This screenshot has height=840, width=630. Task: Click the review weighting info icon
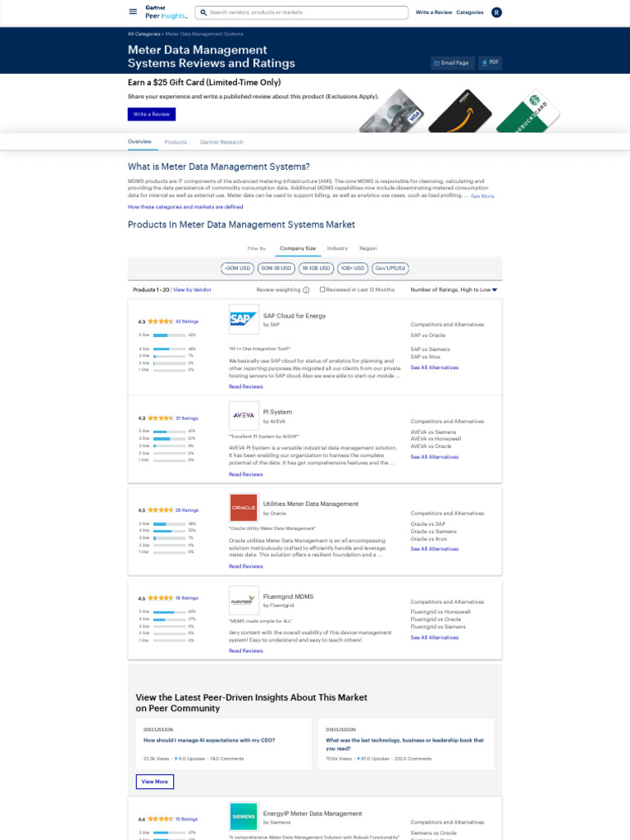coord(306,290)
